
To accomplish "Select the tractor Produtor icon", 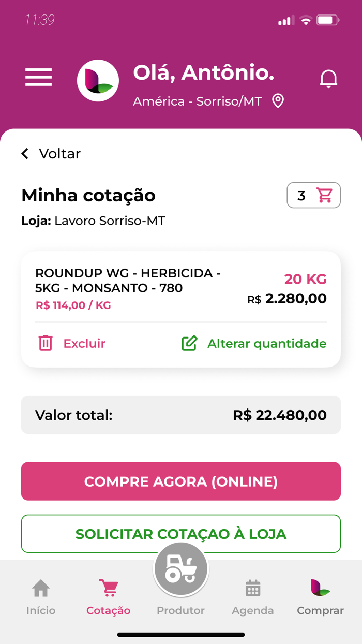I will point(180,568).
